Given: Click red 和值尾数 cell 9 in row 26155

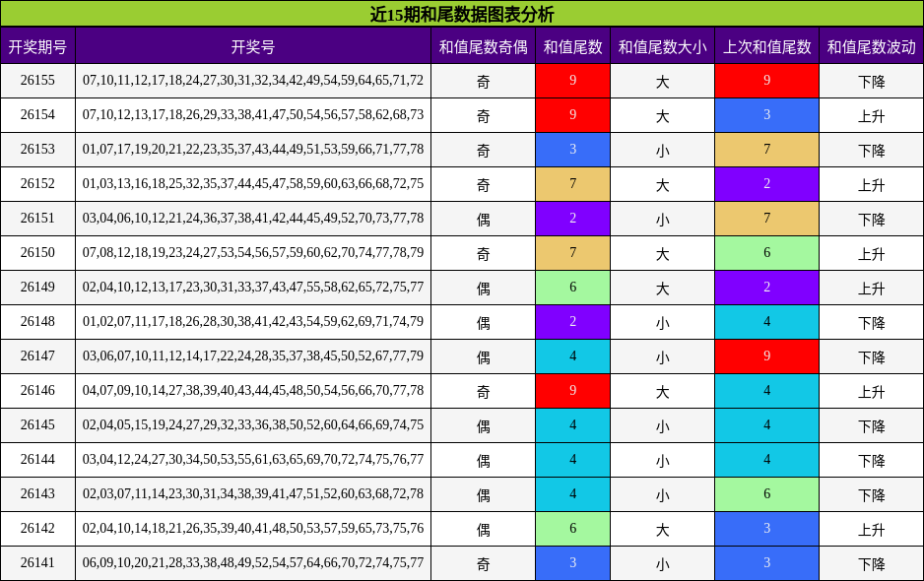Looking at the screenshot, I should click(572, 81).
